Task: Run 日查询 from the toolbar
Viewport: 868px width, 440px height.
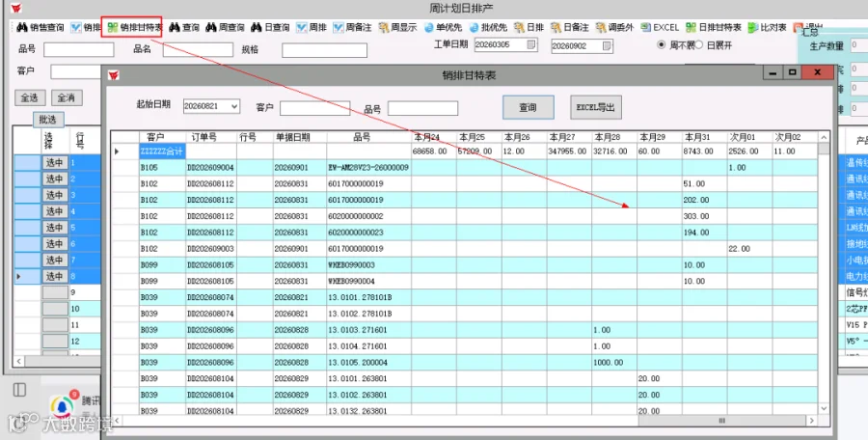Action: 270,27
